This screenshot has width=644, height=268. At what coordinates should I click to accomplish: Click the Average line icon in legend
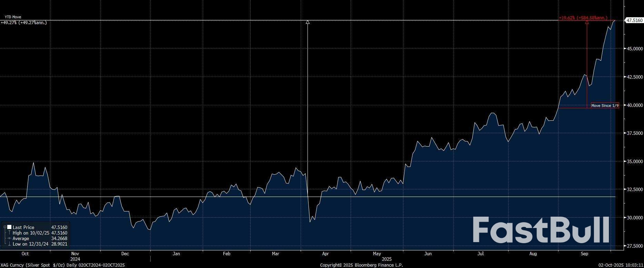coord(9,238)
